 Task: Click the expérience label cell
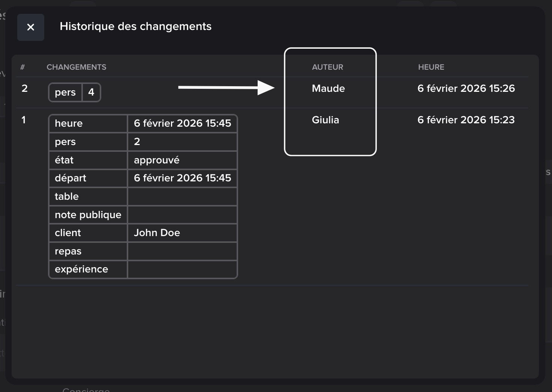tap(81, 269)
